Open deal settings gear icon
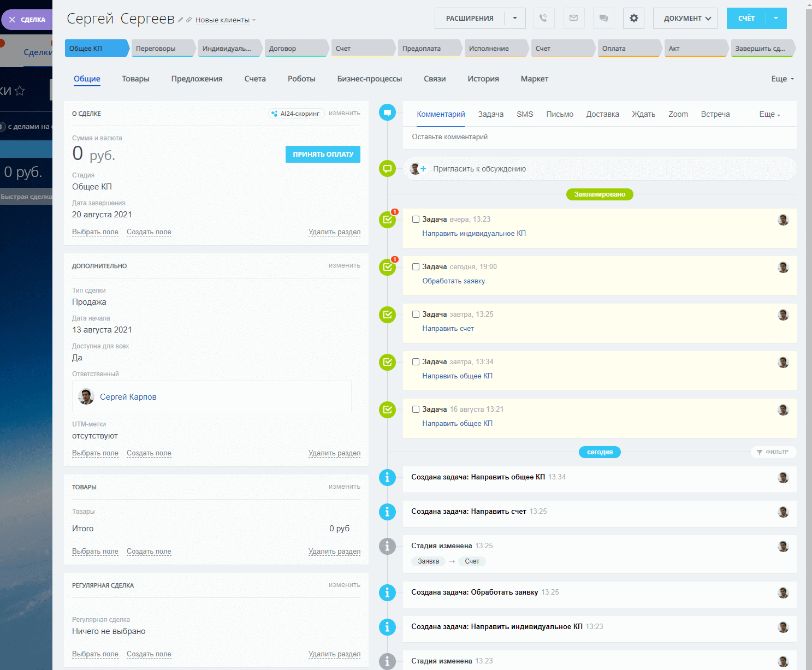Image resolution: width=812 pixels, height=670 pixels. point(633,18)
